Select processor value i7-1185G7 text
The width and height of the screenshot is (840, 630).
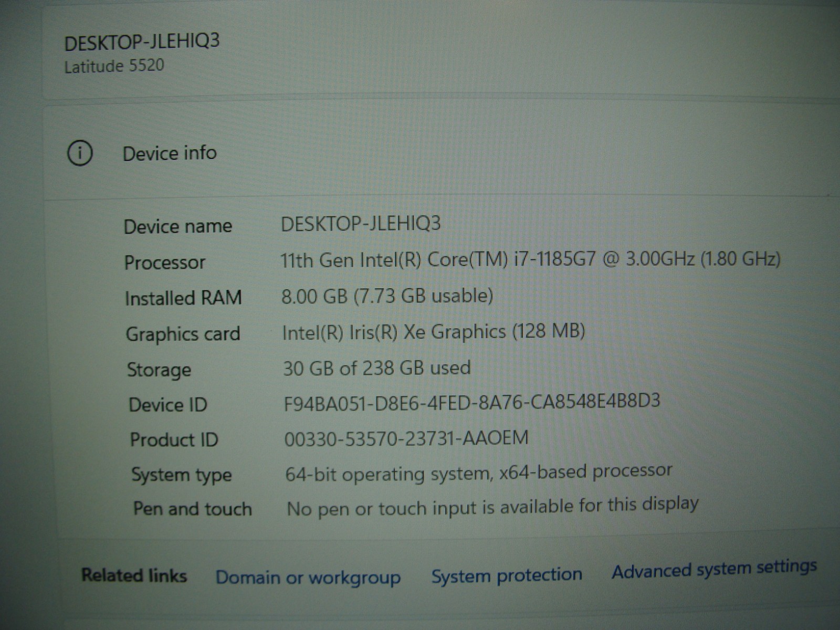(x=530, y=259)
